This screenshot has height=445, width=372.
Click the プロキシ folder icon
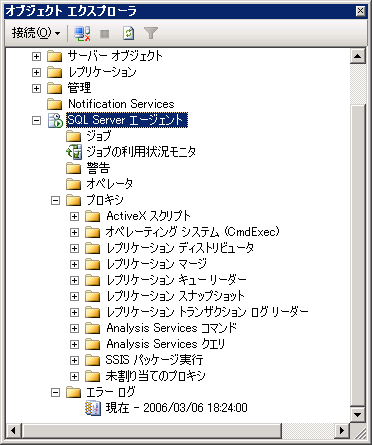point(73,200)
